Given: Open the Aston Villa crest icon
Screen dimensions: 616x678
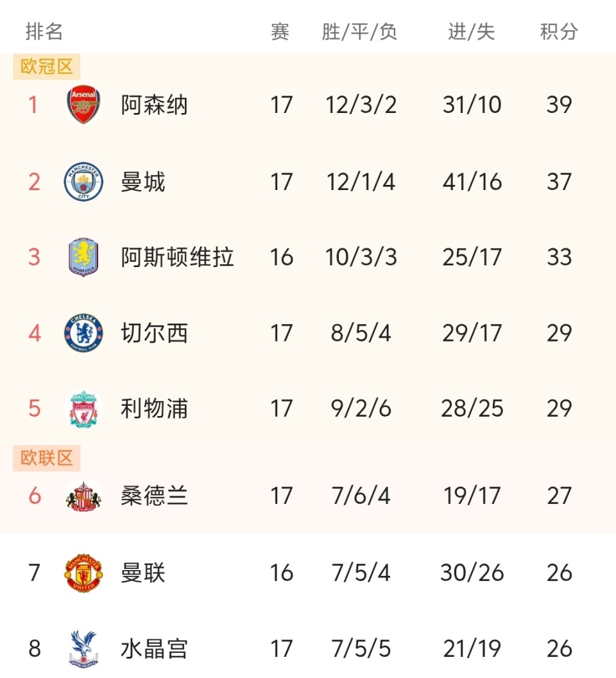Looking at the screenshot, I should (x=83, y=257).
